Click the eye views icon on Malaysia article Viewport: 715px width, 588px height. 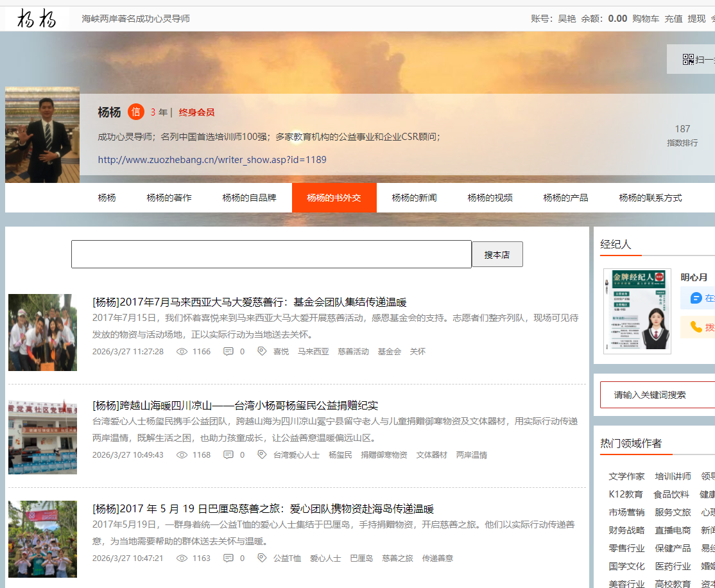coord(182,352)
